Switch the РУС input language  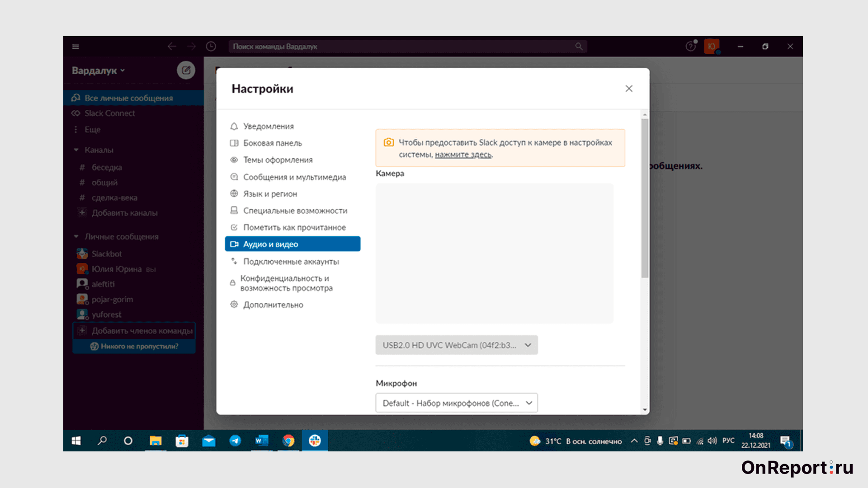coord(728,441)
